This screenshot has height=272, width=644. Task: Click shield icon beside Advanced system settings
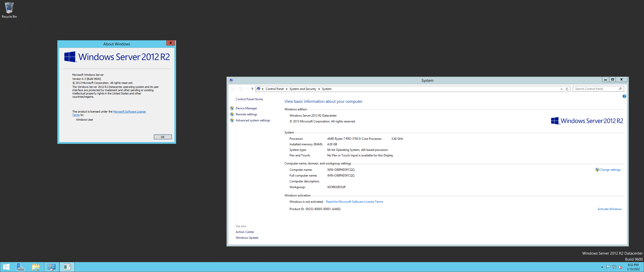pos(232,120)
